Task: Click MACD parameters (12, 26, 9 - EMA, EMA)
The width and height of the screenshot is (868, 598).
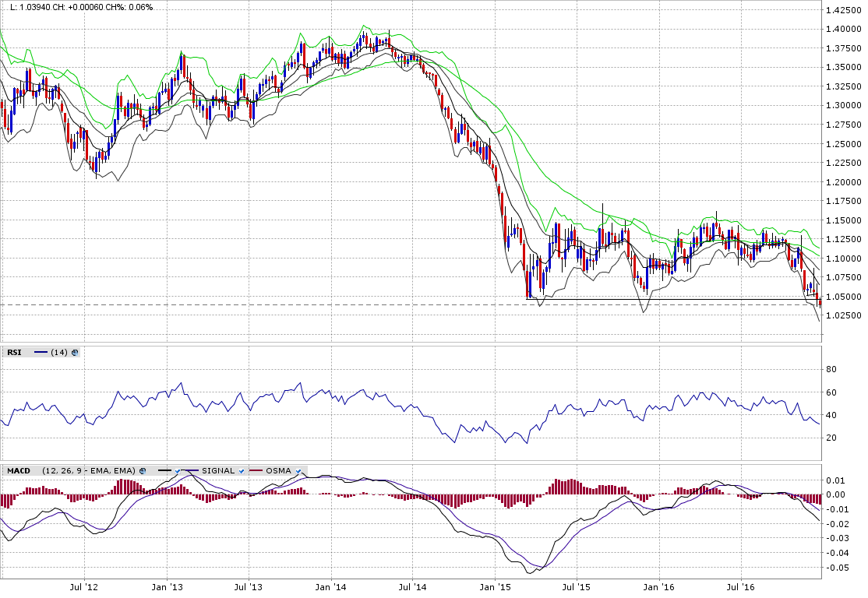Action: click(89, 471)
